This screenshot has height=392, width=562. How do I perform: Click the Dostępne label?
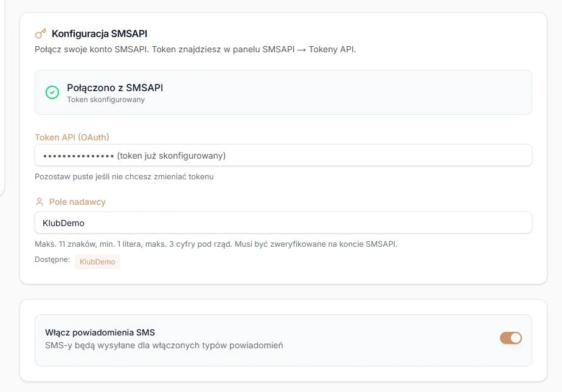(x=52, y=260)
